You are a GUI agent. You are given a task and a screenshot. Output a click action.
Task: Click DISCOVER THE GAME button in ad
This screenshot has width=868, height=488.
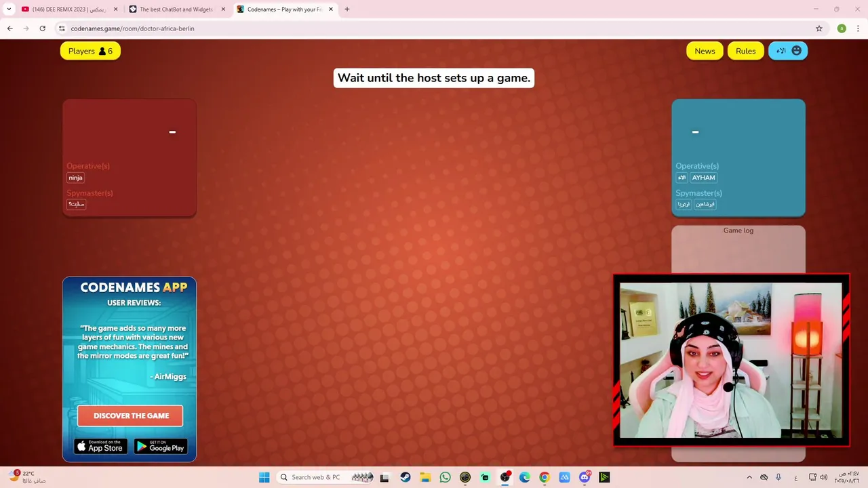[x=130, y=415]
